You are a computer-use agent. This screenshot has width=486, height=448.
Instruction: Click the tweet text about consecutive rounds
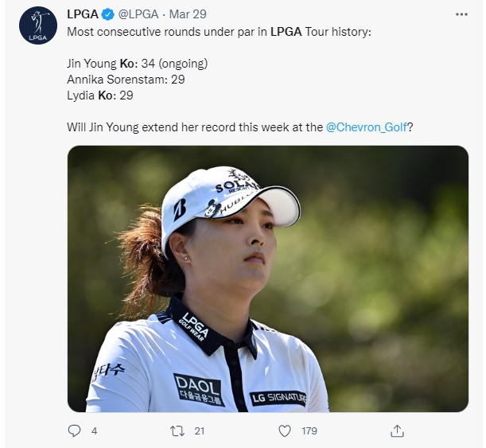click(x=219, y=32)
